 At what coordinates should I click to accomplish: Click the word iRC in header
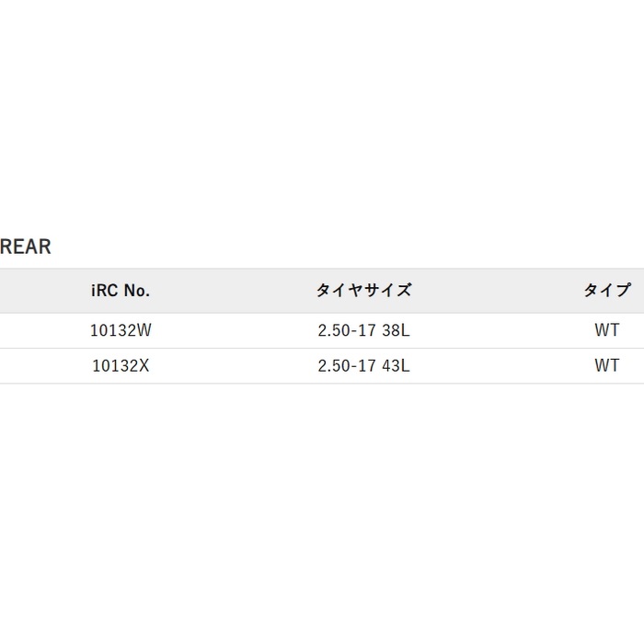[x=104, y=291]
